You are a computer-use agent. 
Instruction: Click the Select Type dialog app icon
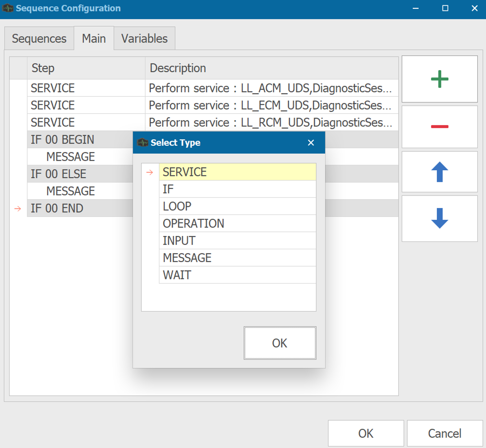143,143
